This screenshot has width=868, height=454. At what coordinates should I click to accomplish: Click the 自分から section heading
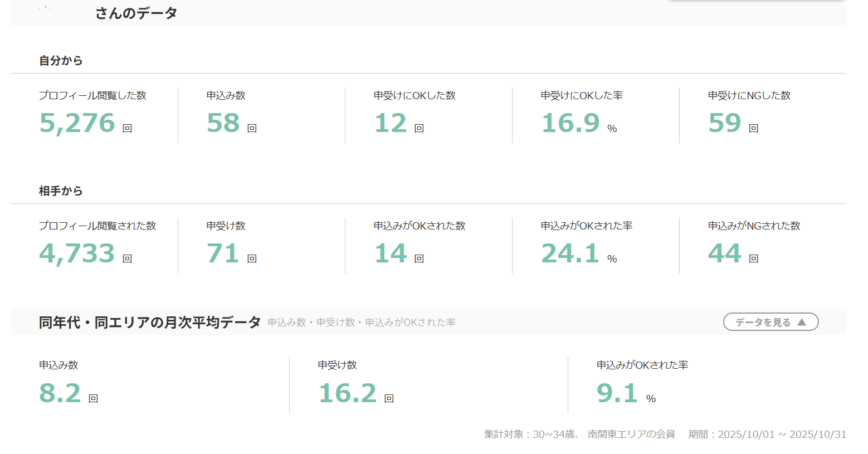coord(61,60)
